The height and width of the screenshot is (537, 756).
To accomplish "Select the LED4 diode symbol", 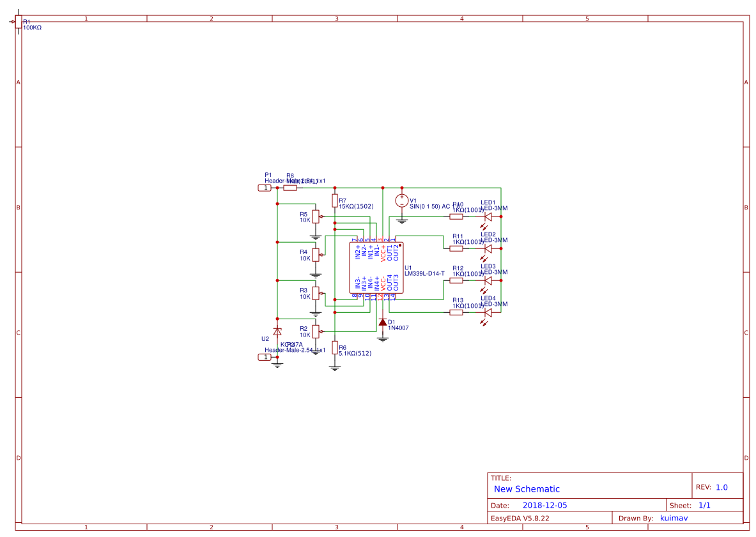I will (x=488, y=313).
